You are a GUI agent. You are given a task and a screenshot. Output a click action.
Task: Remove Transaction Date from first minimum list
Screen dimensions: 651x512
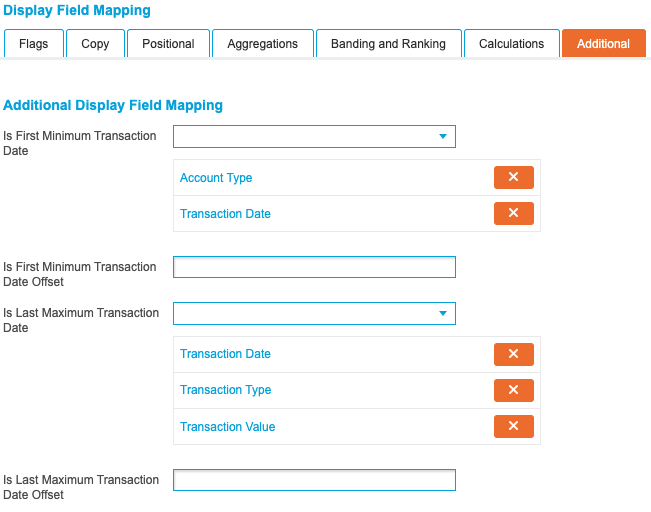coord(513,213)
